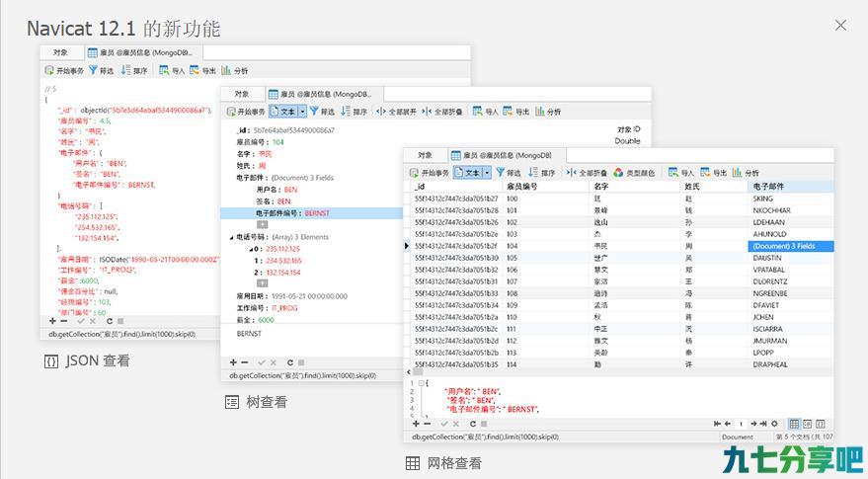Click refresh icon in grid view window footer
The height and width of the screenshot is (479, 868).
473,424
